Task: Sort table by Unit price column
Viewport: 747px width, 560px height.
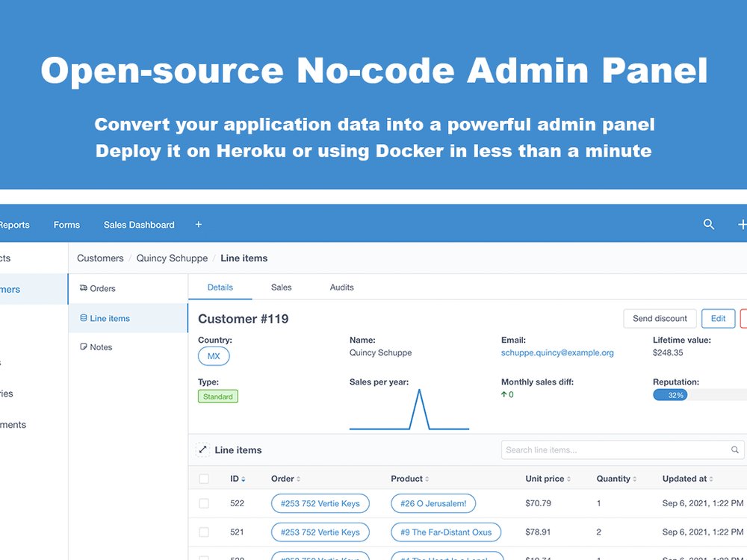Action: 548,479
